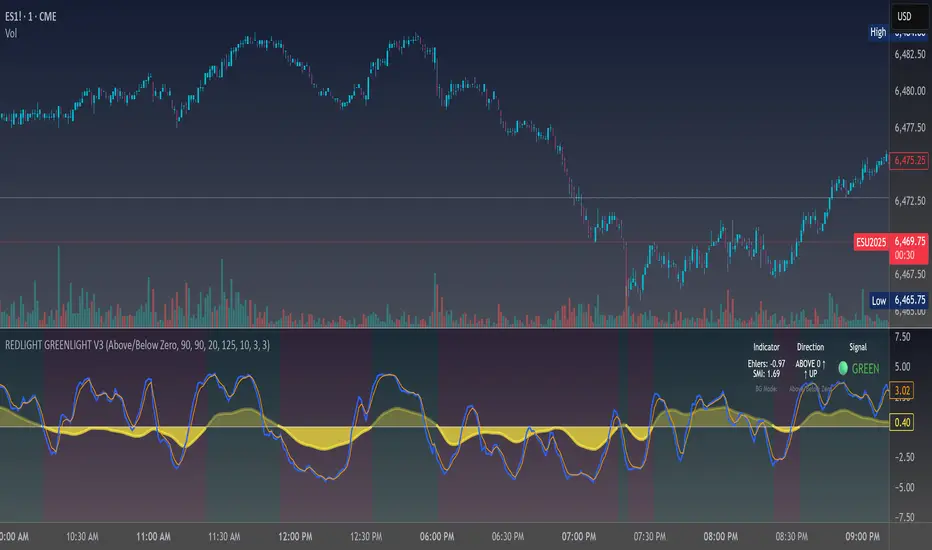Click the 7.50 indicator scale value
The height and width of the screenshot is (550, 932).
[902, 337]
